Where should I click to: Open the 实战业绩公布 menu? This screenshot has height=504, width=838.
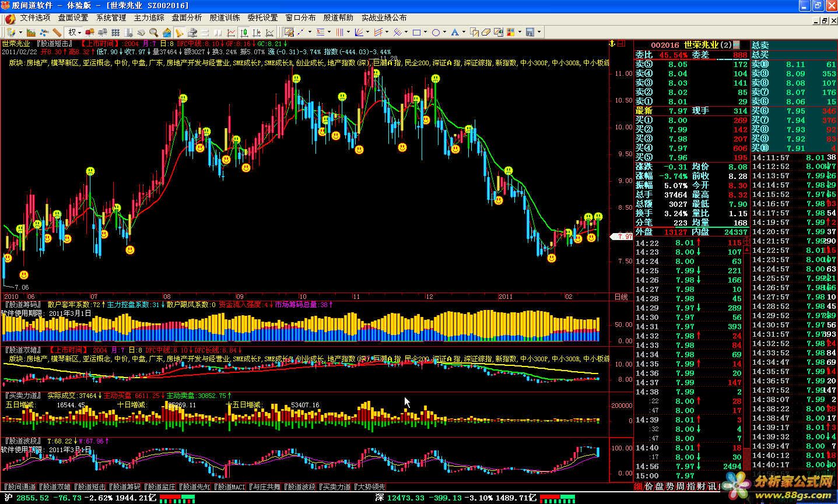(x=384, y=18)
